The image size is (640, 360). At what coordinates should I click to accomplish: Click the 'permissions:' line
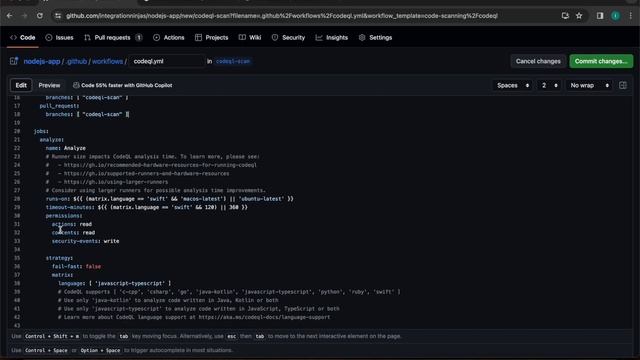click(64, 216)
